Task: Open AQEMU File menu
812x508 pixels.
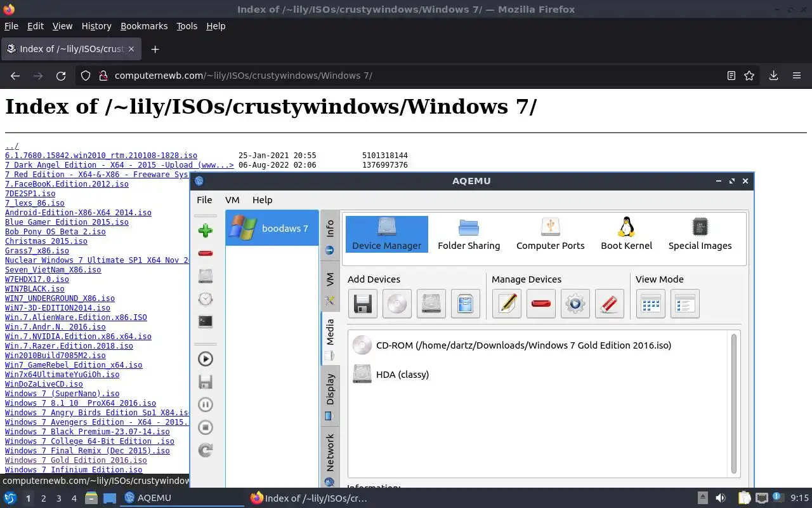Action: (204, 199)
